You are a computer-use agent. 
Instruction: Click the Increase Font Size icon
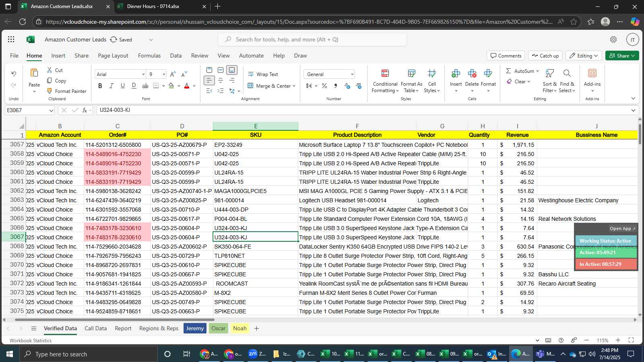click(173, 74)
